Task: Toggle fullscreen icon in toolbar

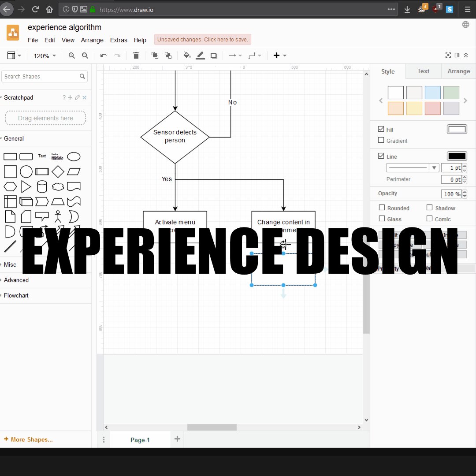Action: point(448,55)
